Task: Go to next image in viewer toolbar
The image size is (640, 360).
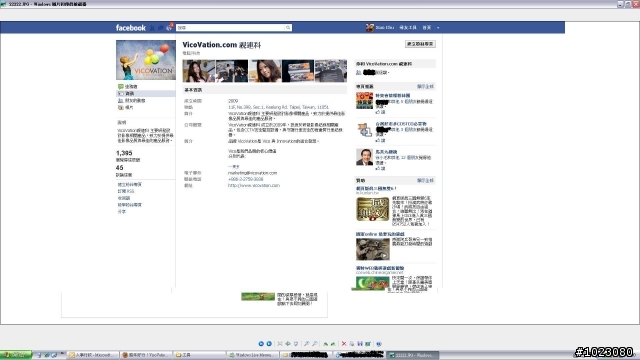Action: pyautogui.click(x=269, y=344)
